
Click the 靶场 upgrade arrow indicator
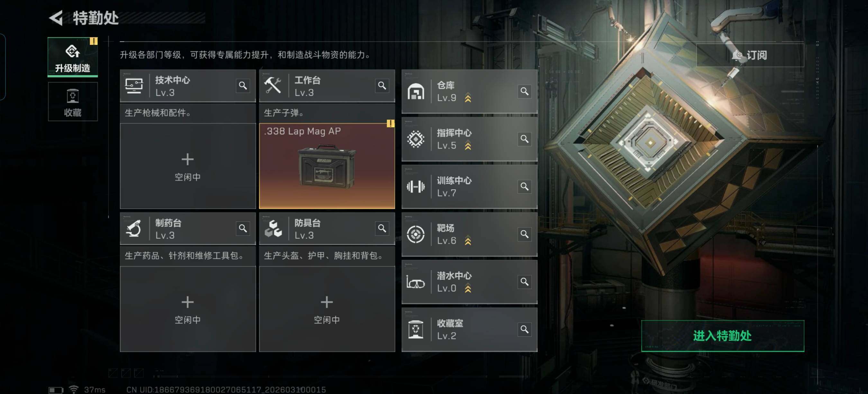pos(468,241)
